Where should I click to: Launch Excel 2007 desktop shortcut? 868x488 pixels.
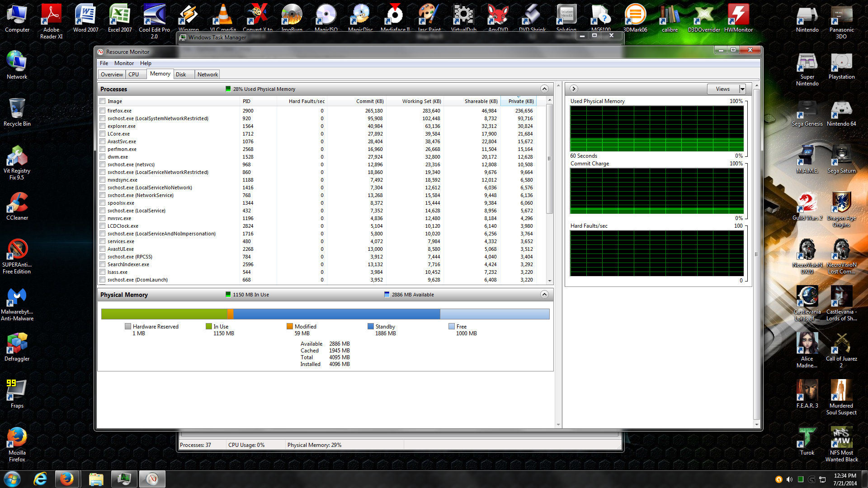pyautogui.click(x=120, y=18)
